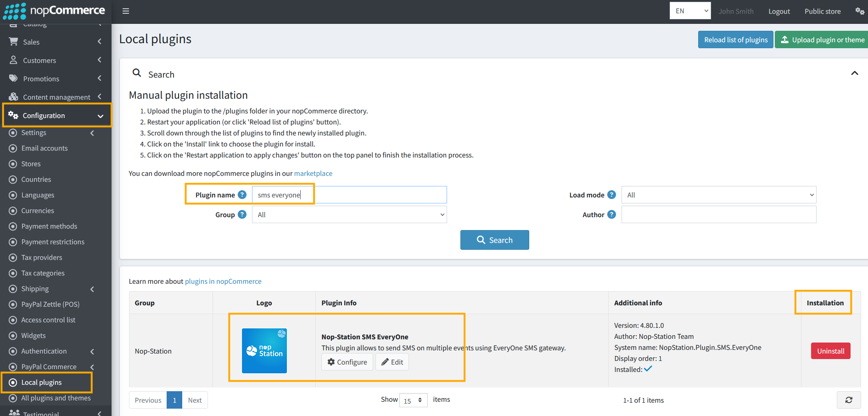
Task: Open the marketplace link
Action: click(313, 173)
